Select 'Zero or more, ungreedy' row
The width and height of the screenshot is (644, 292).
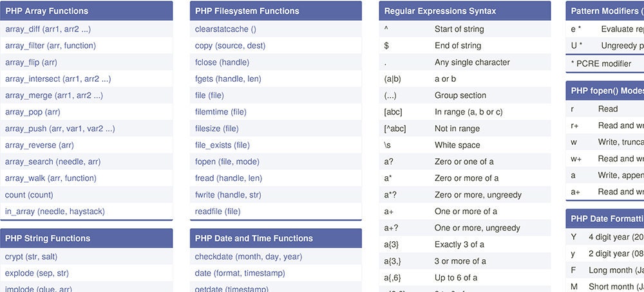[465, 195]
